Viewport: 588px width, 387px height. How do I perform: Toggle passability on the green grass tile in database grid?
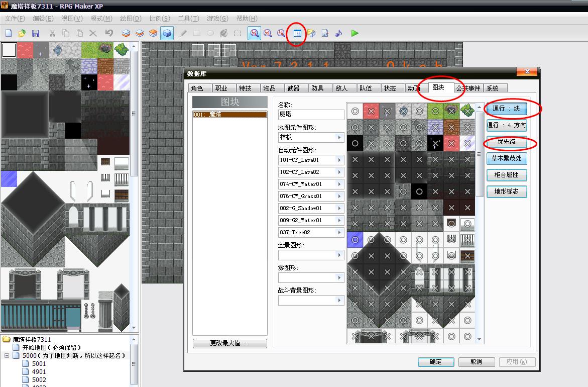click(435, 111)
